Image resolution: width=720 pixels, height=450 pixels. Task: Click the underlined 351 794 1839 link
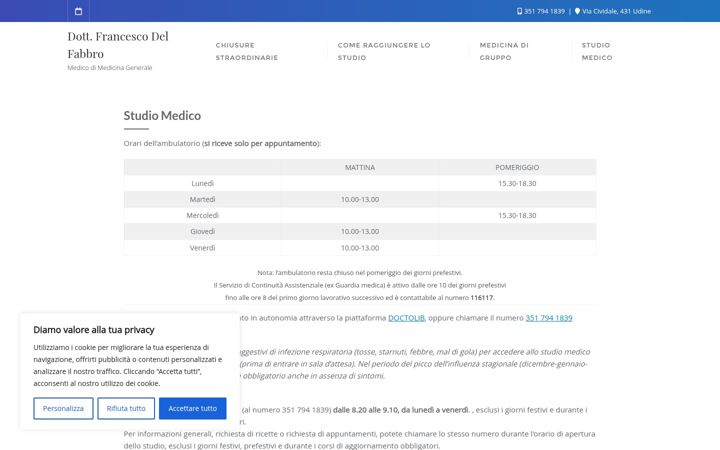[549, 318]
